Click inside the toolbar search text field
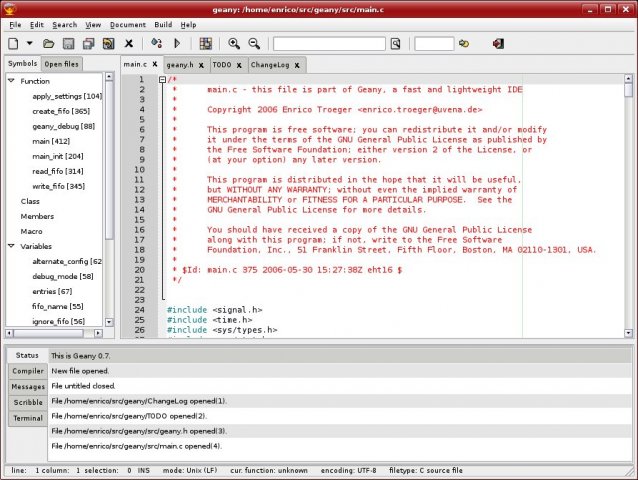Screen dimensions: 638x480 [x=329, y=44]
